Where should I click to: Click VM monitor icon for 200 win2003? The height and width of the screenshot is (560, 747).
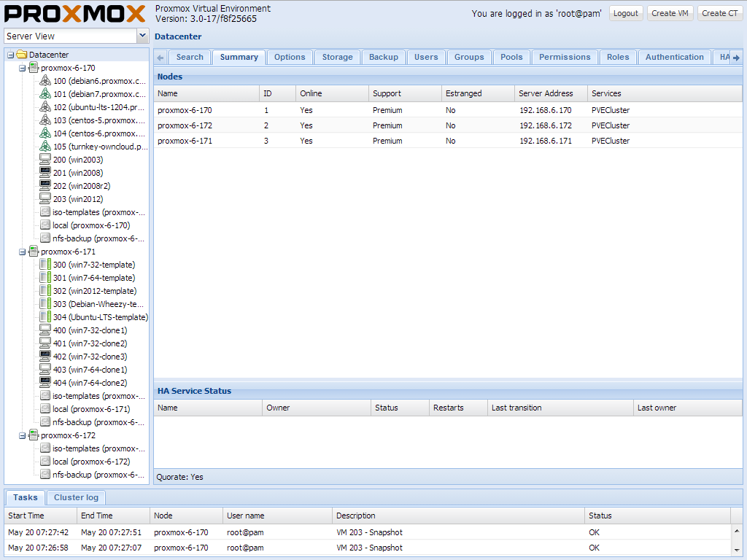45,159
